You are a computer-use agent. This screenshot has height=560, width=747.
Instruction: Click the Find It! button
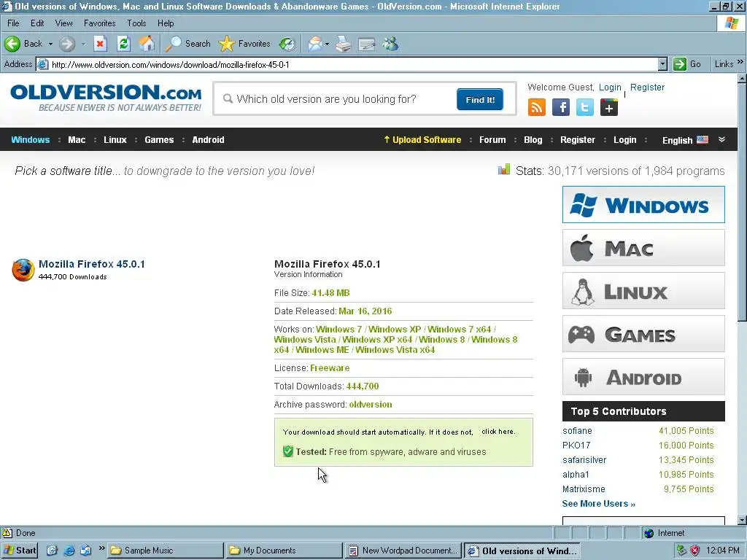tap(480, 99)
